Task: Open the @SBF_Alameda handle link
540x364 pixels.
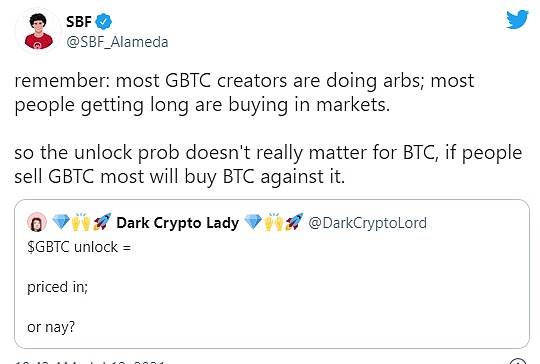Action: point(117,42)
